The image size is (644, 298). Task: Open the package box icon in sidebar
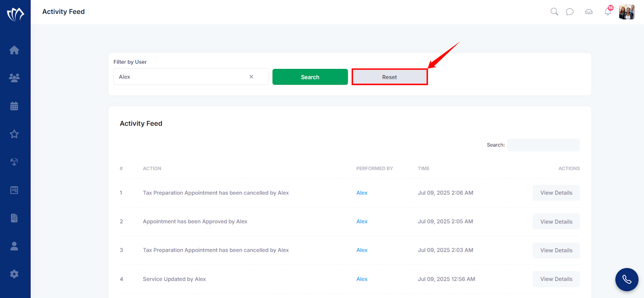(x=14, y=162)
